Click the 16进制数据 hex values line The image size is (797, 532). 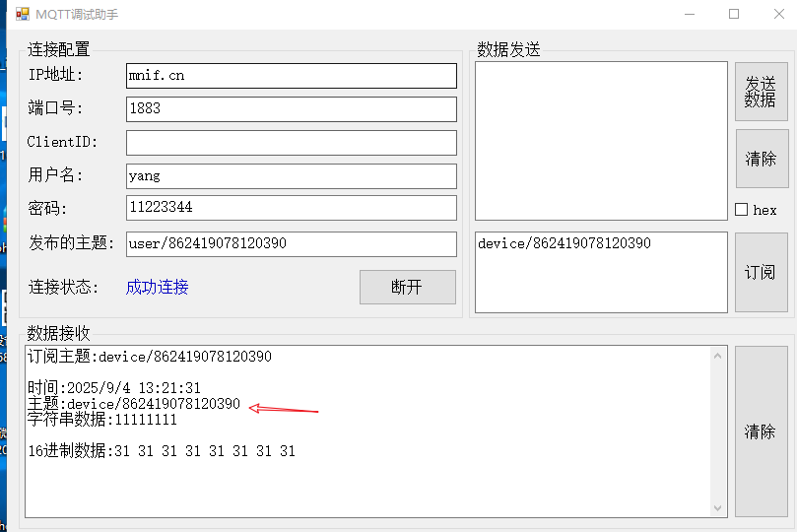pos(162,451)
